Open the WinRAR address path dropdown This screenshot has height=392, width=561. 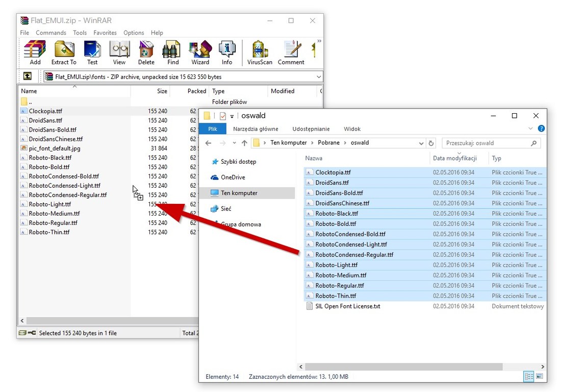[x=318, y=77]
